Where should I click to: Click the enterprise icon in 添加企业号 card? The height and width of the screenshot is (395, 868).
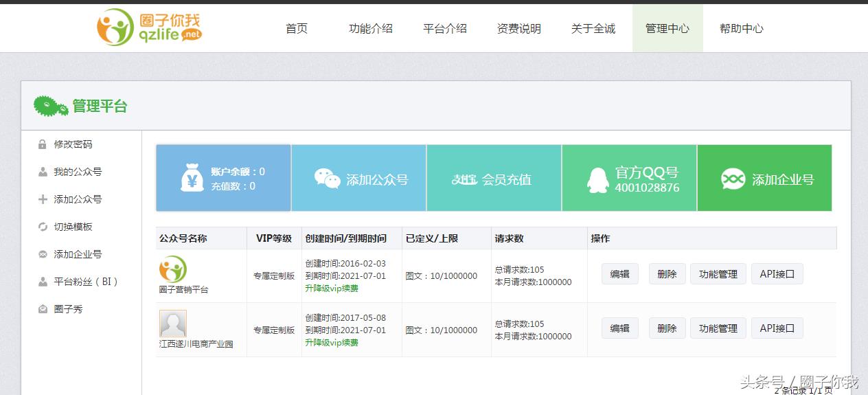[733, 179]
